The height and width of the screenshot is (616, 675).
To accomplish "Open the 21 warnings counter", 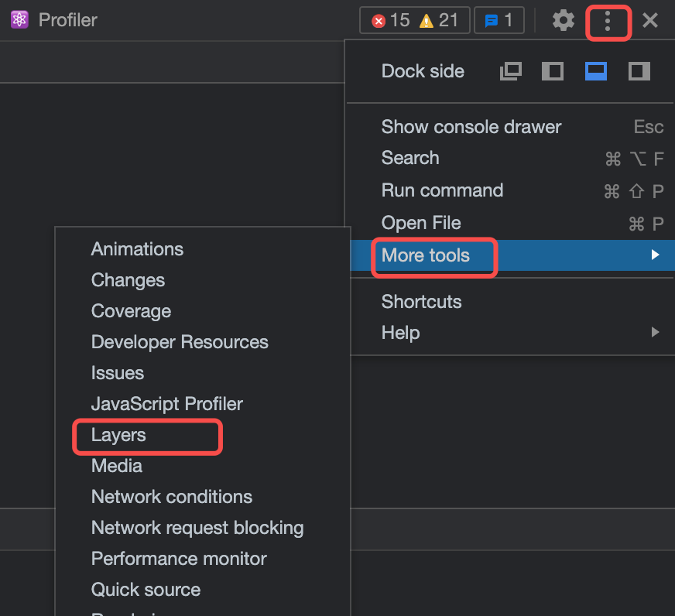I will point(438,20).
